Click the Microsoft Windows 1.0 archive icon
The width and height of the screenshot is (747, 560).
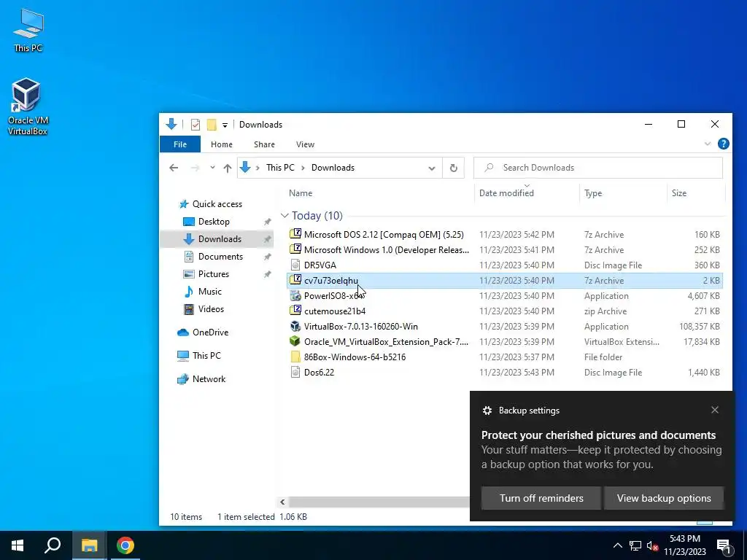pos(295,249)
